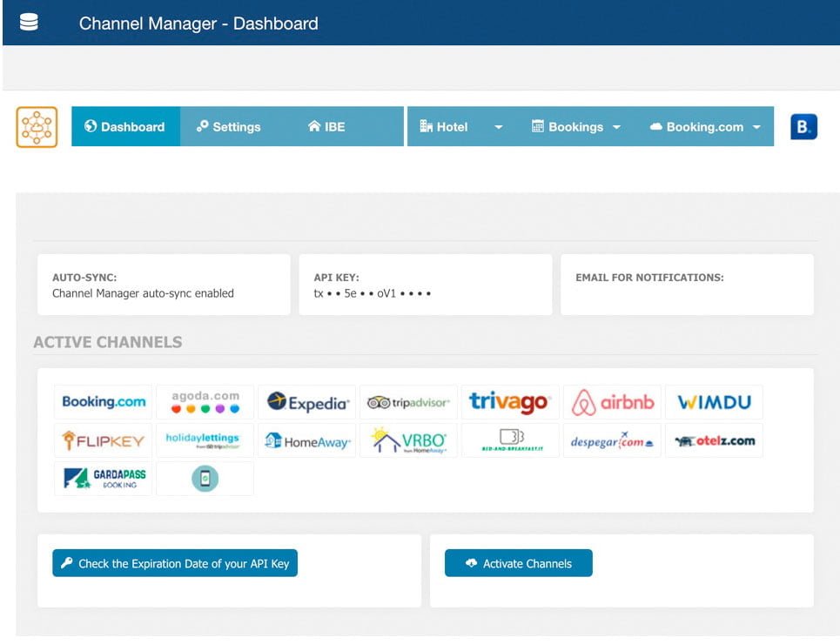Viewport: 840px width, 644px height.
Task: Expand the Bookings dropdown arrow
Action: (x=616, y=128)
